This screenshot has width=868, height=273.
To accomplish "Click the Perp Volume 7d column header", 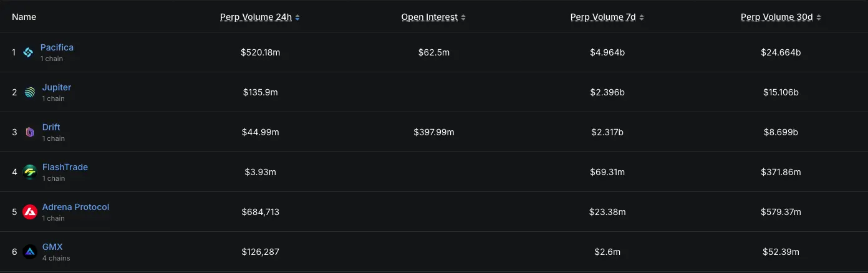I will point(603,17).
